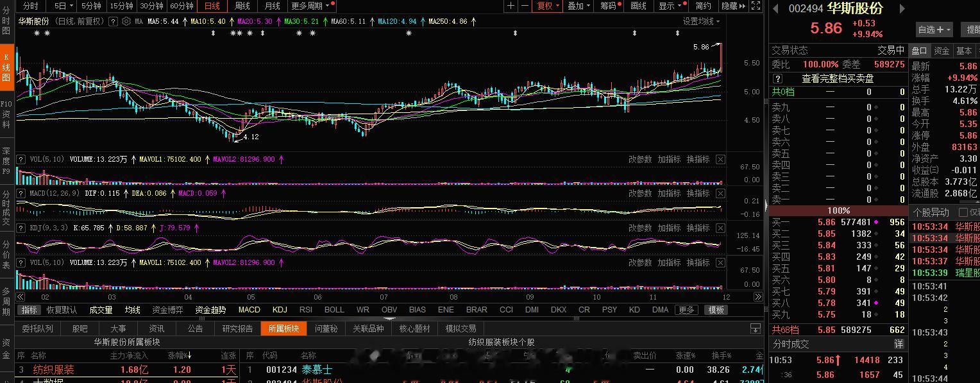Open the 叠加 dropdown
This screenshot has height=383, width=980.
579,6
